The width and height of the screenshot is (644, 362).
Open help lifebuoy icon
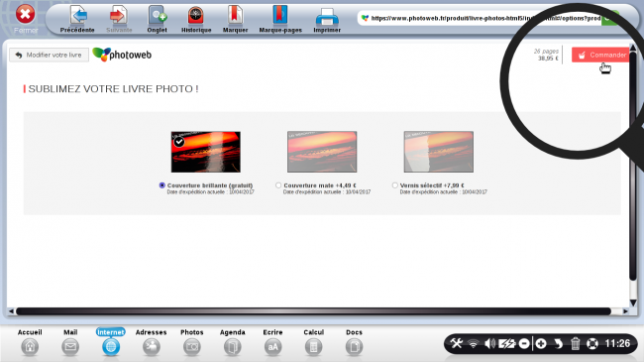click(x=592, y=343)
